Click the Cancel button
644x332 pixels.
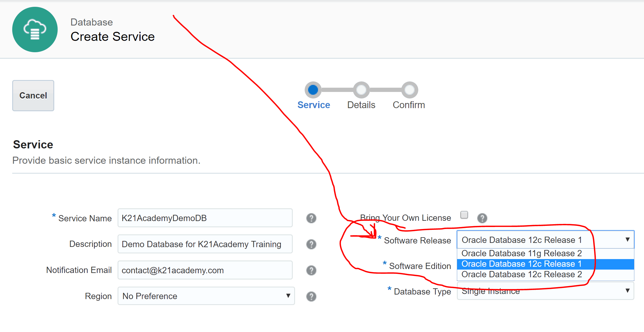pyautogui.click(x=33, y=96)
